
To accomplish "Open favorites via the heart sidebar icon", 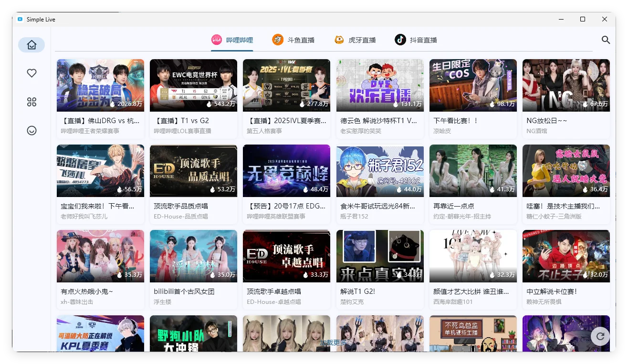I will [x=31, y=73].
